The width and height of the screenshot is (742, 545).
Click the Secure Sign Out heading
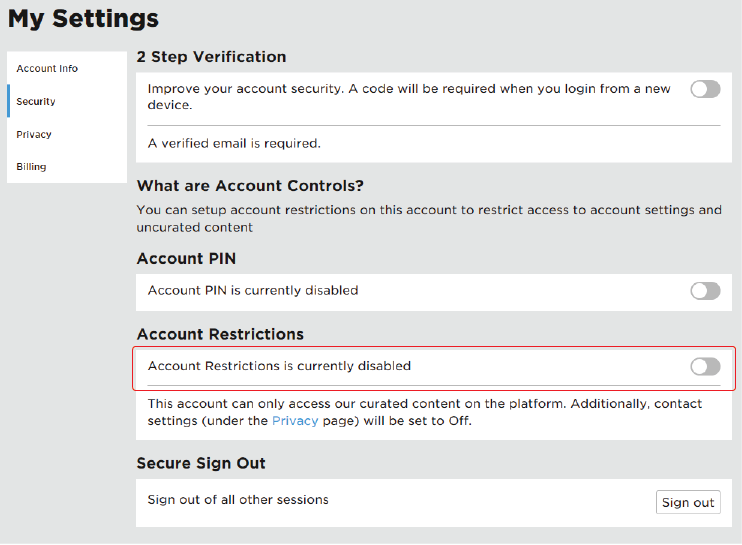pos(201,463)
